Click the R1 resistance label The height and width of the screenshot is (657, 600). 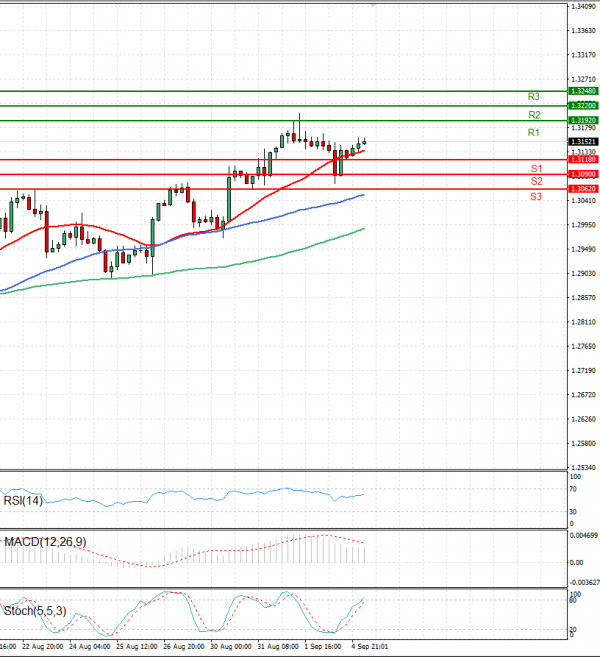(534, 133)
